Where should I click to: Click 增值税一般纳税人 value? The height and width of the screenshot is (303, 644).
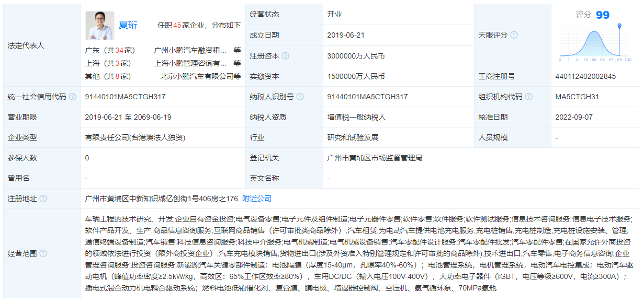point(356,117)
